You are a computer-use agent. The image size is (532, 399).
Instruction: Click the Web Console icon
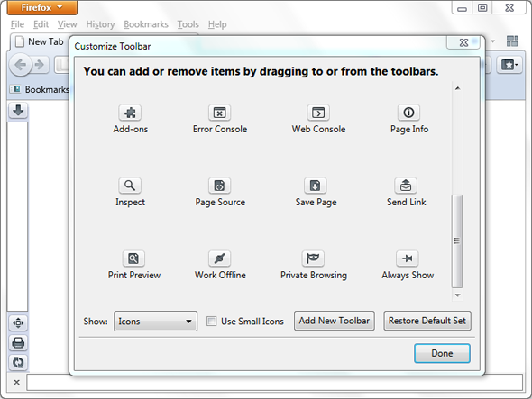click(318, 113)
